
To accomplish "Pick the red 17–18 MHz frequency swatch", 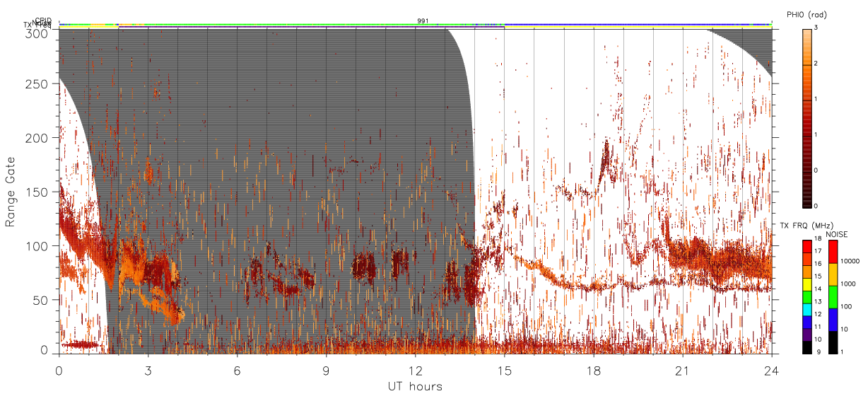I will [x=807, y=246].
